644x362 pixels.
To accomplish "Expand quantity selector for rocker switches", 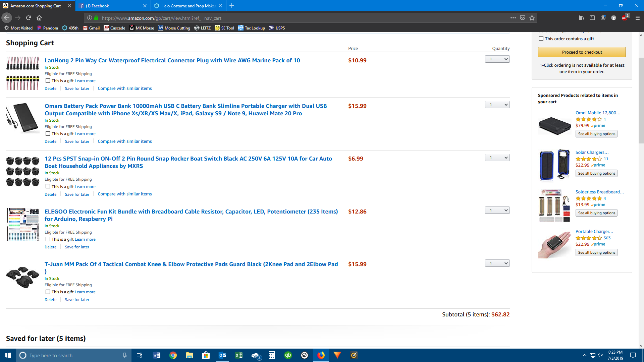I will click(x=497, y=158).
